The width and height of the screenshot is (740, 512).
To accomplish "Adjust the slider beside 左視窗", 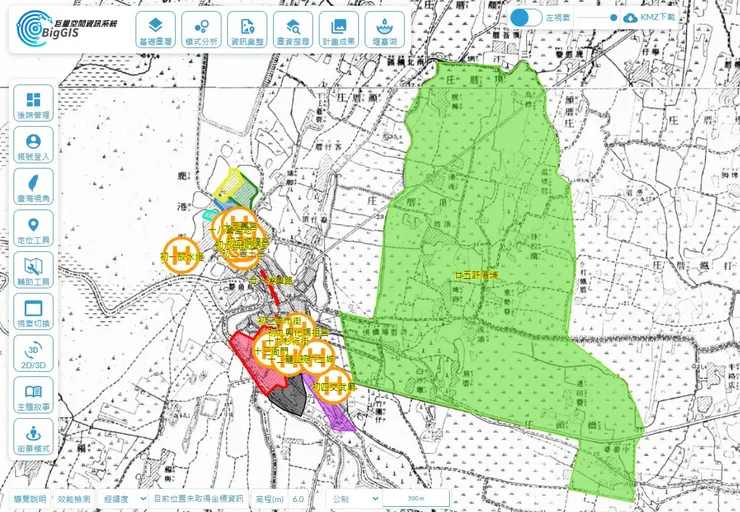I will [x=597, y=18].
